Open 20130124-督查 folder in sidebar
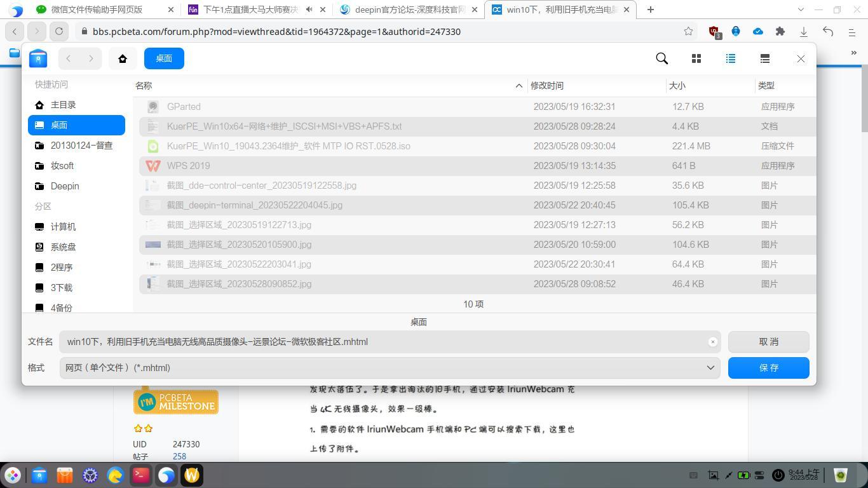 (76, 146)
